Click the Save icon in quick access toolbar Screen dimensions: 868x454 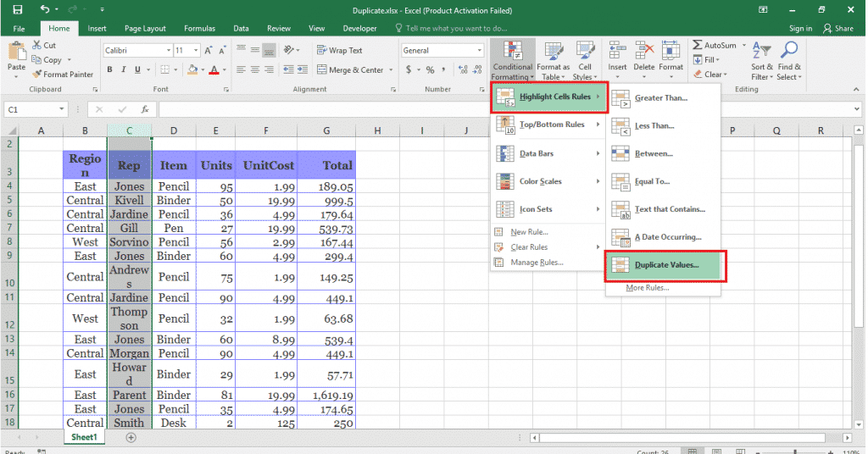point(18,8)
